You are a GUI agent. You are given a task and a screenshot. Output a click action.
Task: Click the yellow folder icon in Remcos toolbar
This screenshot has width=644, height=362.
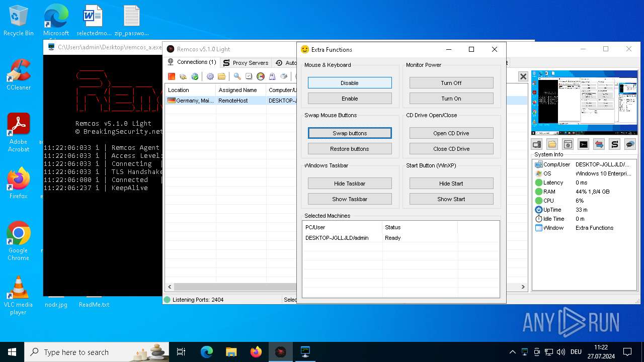(221, 76)
